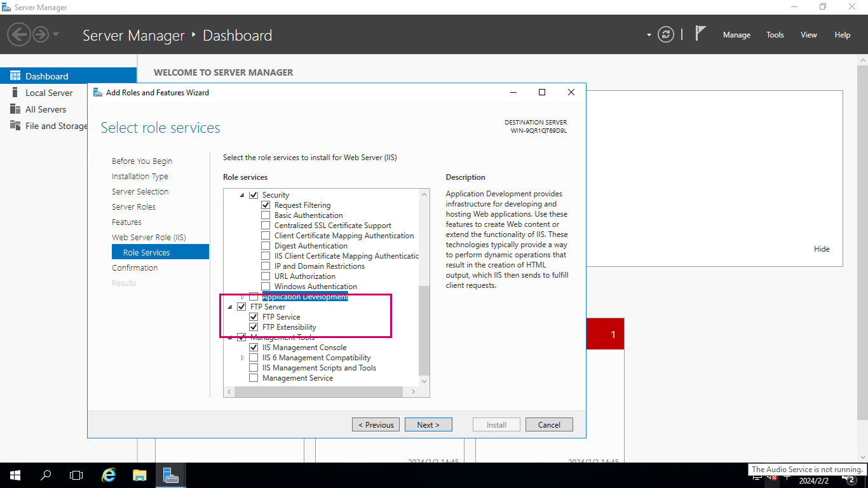The height and width of the screenshot is (488, 868).
Task: Open the Manage menu
Action: pos(736,35)
